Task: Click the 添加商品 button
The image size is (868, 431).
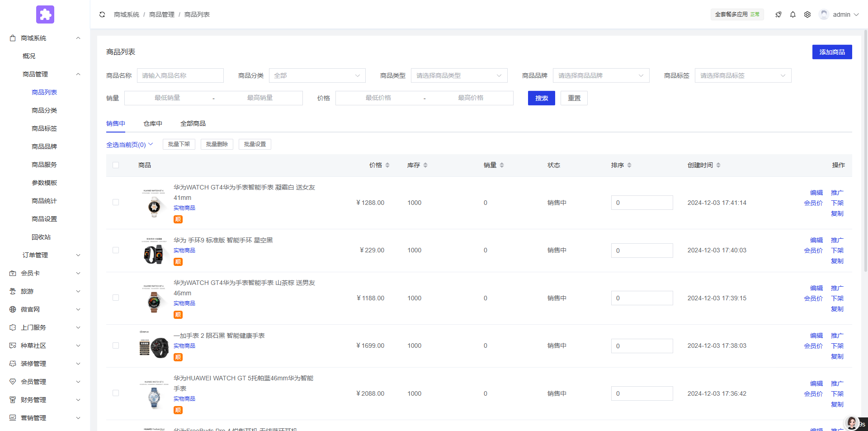Action: tap(832, 52)
